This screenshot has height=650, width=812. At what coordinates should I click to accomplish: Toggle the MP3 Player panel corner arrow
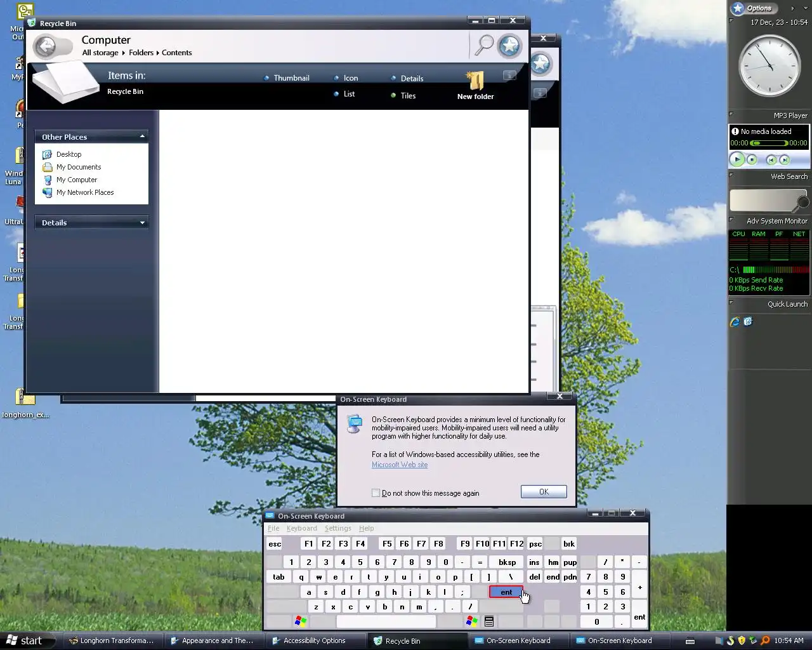coord(731,114)
